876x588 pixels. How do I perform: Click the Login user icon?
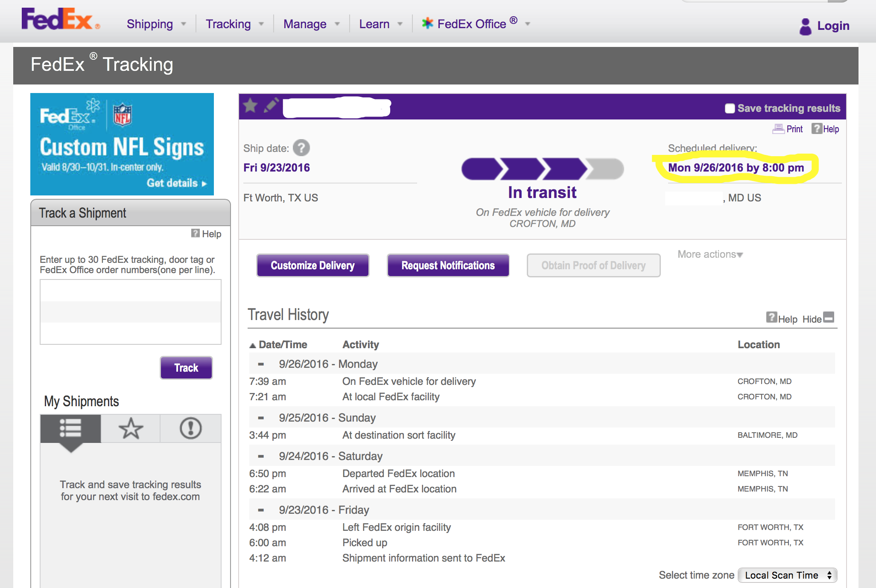click(x=805, y=26)
